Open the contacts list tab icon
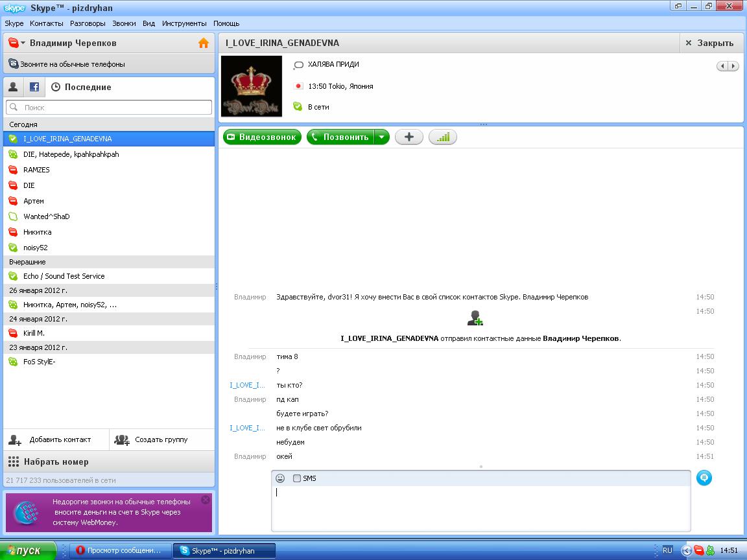 14,87
